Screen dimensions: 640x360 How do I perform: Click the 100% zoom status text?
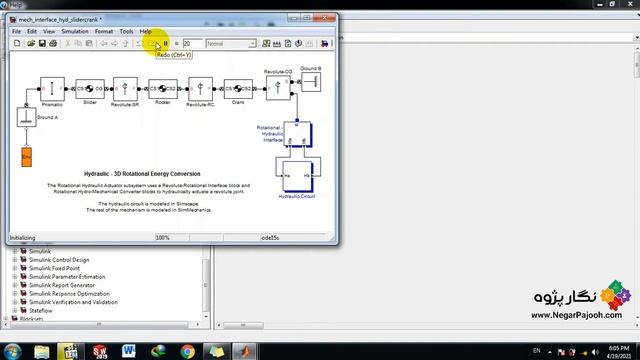(x=162, y=238)
